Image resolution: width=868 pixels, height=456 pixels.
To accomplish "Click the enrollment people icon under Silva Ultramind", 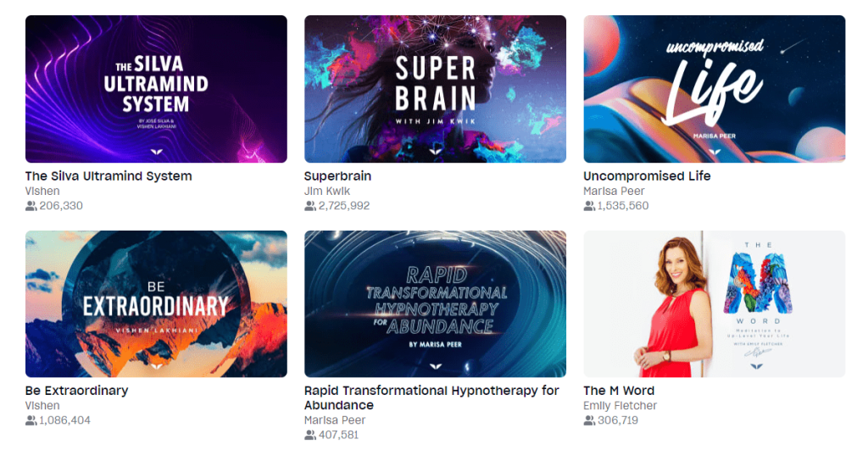I will [x=31, y=206].
